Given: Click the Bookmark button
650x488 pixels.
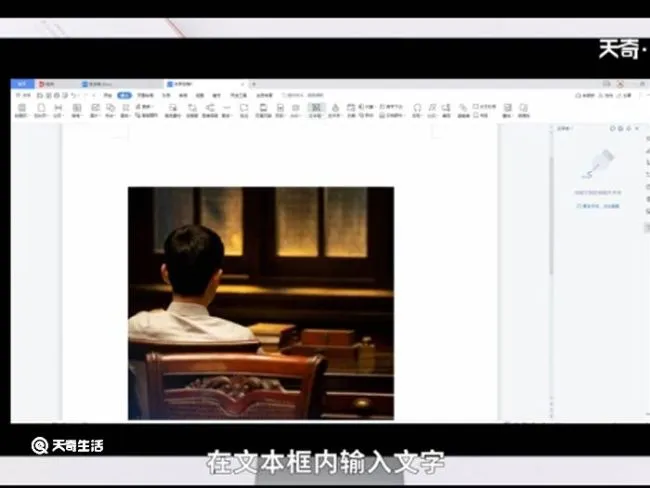Looking at the screenshot, I should [x=480, y=115].
